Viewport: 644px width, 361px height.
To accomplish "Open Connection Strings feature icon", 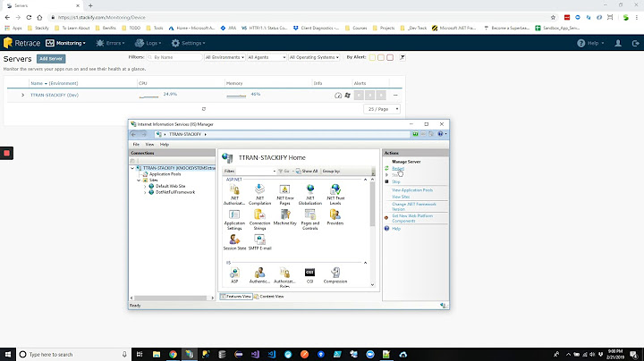I will click(259, 220).
